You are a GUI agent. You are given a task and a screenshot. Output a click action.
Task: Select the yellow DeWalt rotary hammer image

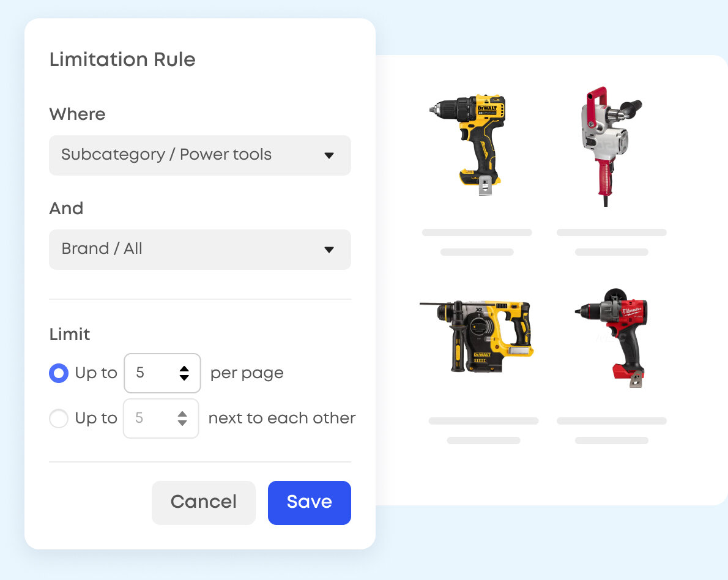tap(477, 336)
